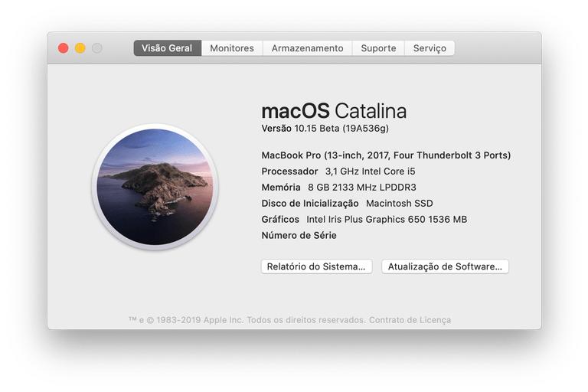This screenshot has height=392, width=588.
Task: Click the macOS Catalina island icon
Action: [x=155, y=187]
